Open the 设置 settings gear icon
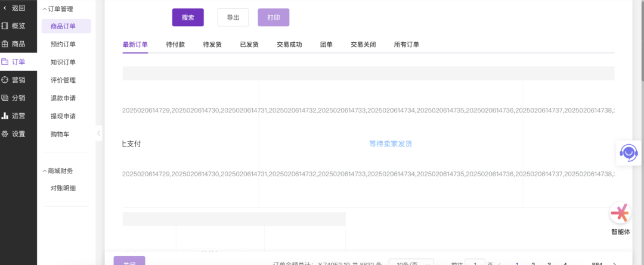644x265 pixels. point(5,133)
